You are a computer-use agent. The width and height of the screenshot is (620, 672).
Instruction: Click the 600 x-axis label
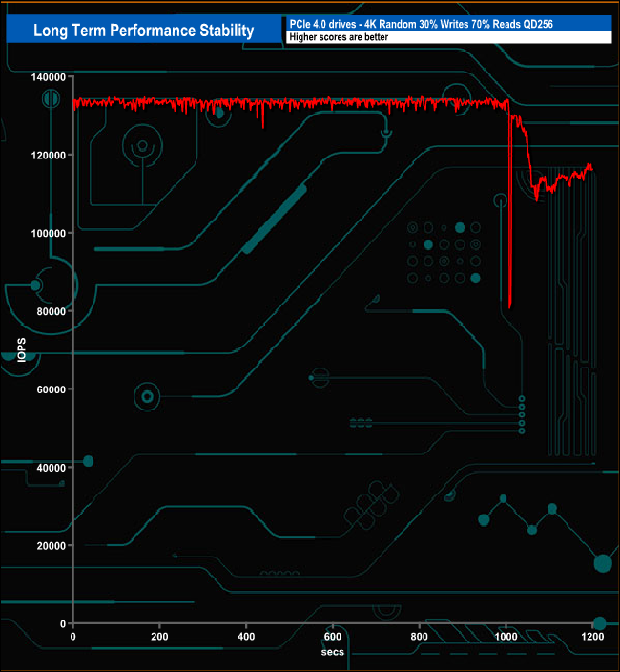pos(333,637)
